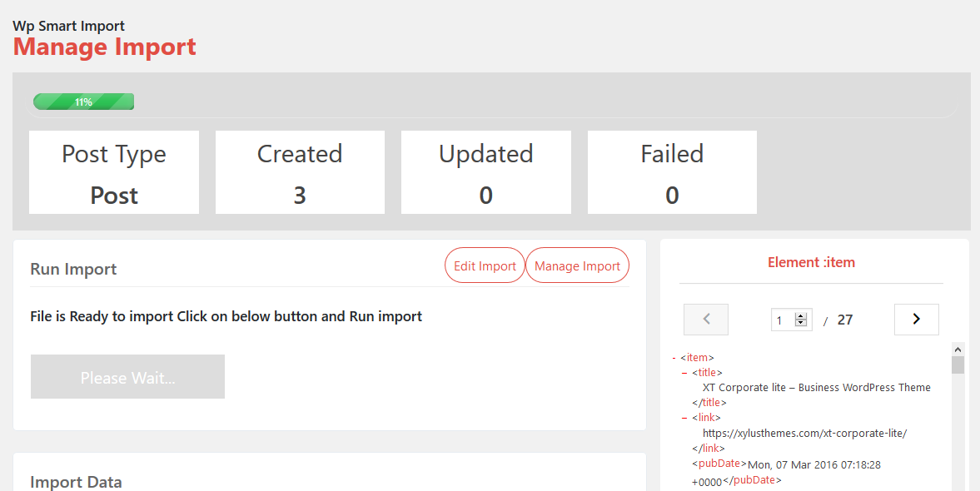Viewport: 980px width, 491px height.
Task: Select the Failed count card
Action: click(x=672, y=172)
